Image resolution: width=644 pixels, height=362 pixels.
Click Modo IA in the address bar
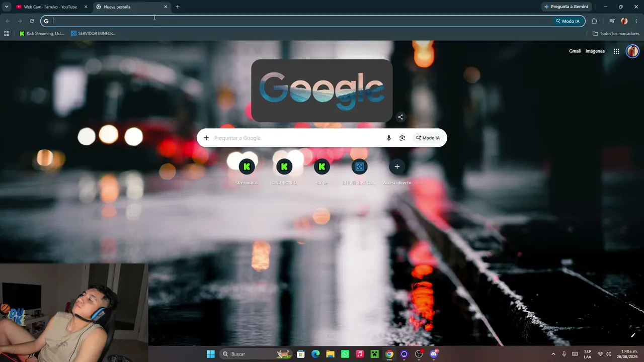(568, 21)
